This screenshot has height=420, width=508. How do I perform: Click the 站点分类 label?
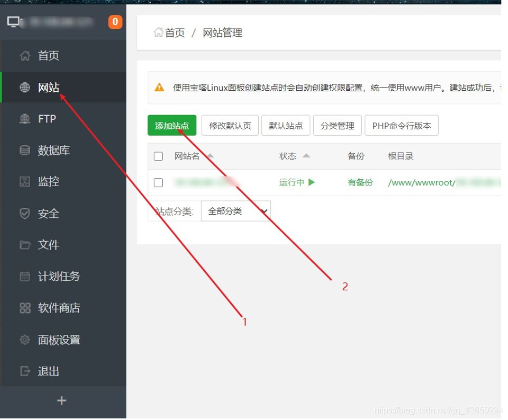coord(174,212)
